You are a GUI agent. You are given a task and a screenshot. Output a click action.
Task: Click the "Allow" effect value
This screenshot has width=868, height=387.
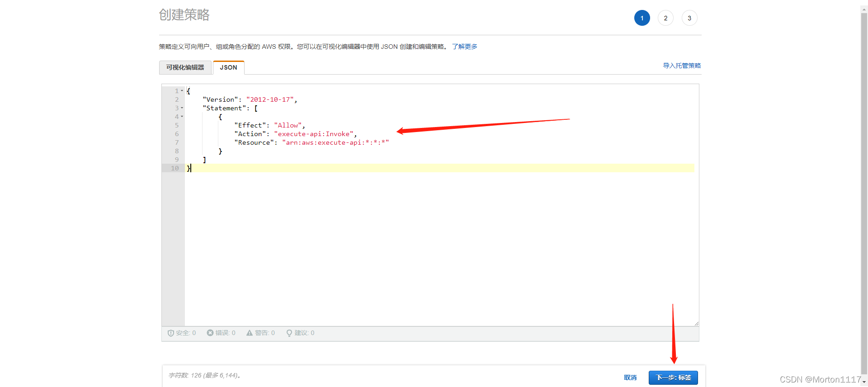(288, 125)
